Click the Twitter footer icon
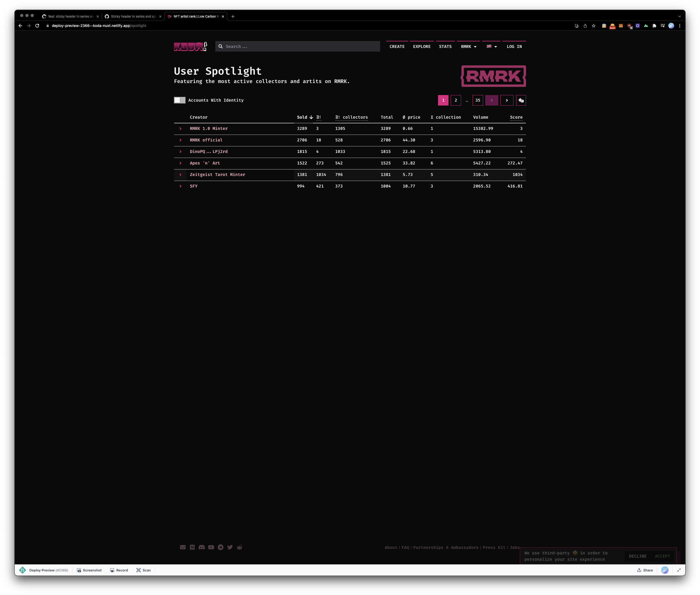Image resolution: width=700 pixels, height=595 pixels. pos(230,547)
